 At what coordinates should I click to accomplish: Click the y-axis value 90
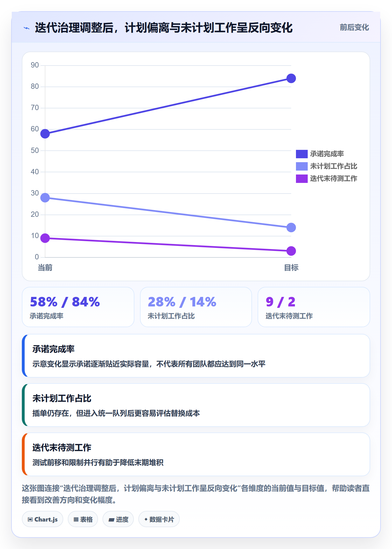click(35, 65)
